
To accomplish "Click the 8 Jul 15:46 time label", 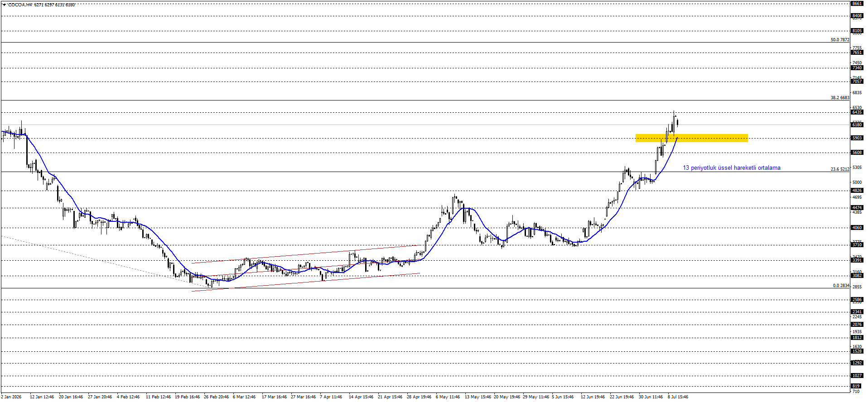I will (678, 397).
